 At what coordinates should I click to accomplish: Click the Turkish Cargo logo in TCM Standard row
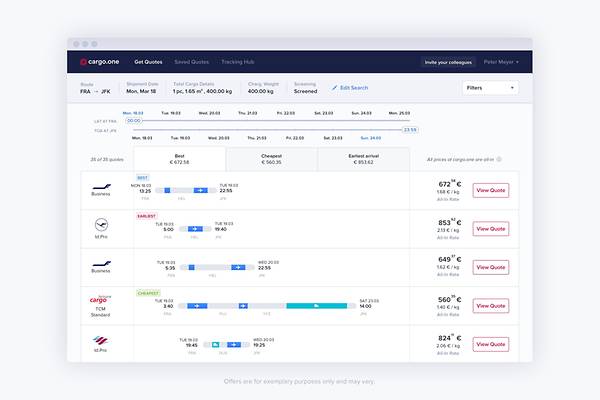point(101,300)
